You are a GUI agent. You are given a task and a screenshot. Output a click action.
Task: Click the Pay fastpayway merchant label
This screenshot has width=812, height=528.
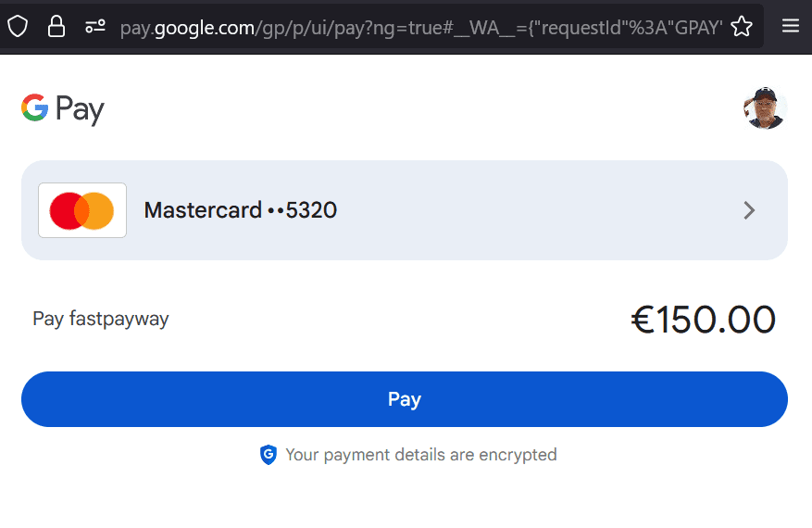[x=101, y=320]
